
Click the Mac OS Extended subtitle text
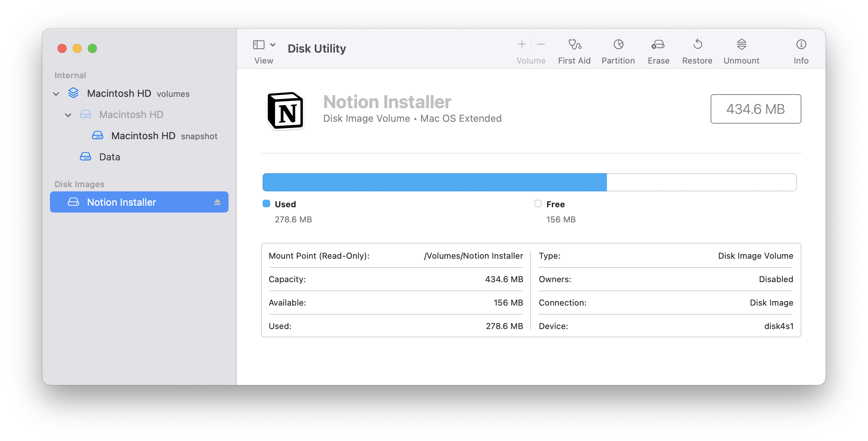pyautogui.click(x=461, y=118)
